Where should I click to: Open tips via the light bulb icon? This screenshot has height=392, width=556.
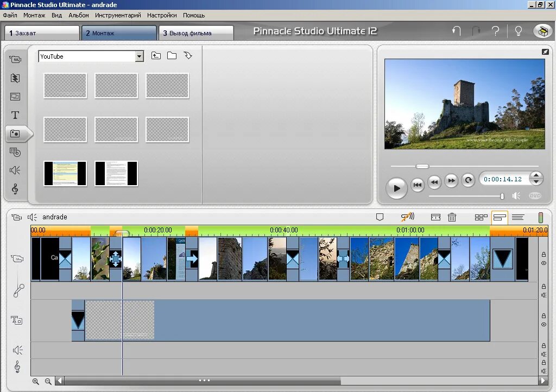518,31
